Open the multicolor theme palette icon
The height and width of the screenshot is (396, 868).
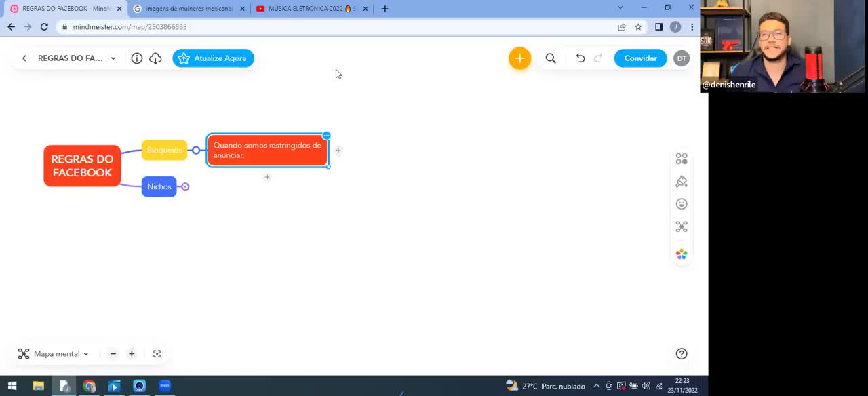[x=682, y=254]
